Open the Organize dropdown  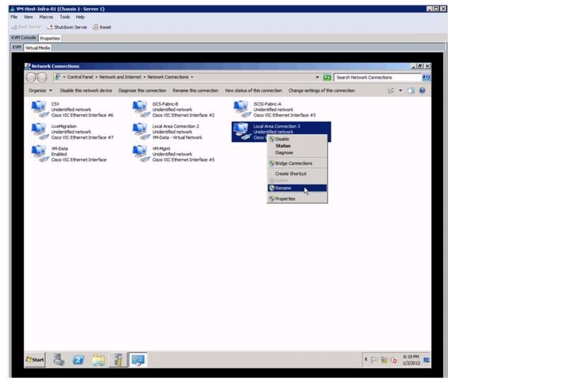coord(40,90)
